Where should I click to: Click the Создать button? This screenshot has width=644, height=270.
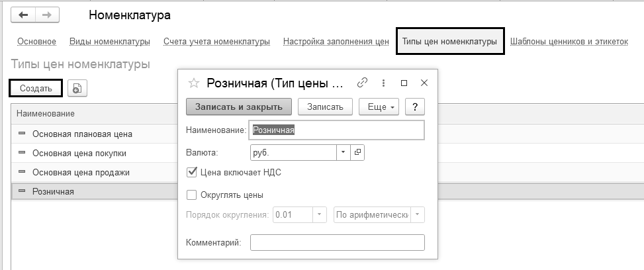(36, 88)
